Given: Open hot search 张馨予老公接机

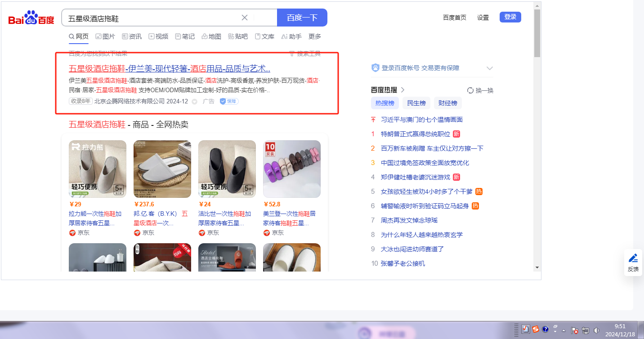Looking at the screenshot, I should pos(403,263).
